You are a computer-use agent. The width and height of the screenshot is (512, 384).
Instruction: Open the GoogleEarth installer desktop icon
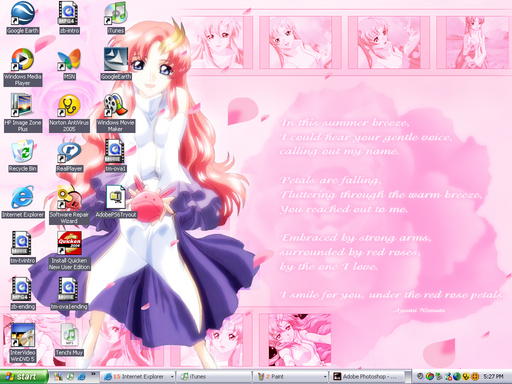coord(116,64)
